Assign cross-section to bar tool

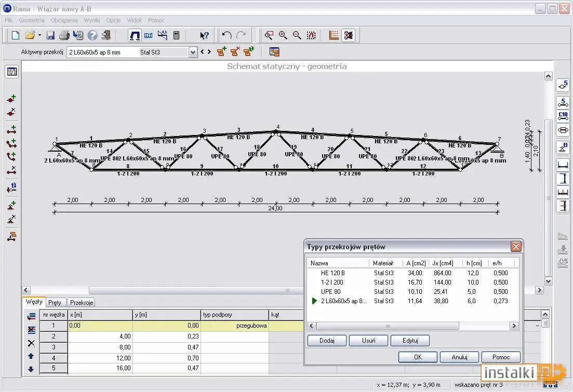tap(12, 237)
